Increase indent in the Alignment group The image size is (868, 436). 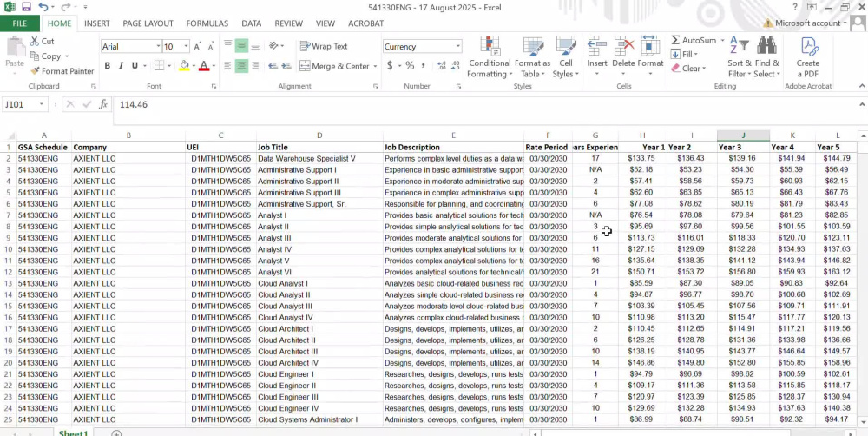pos(288,66)
